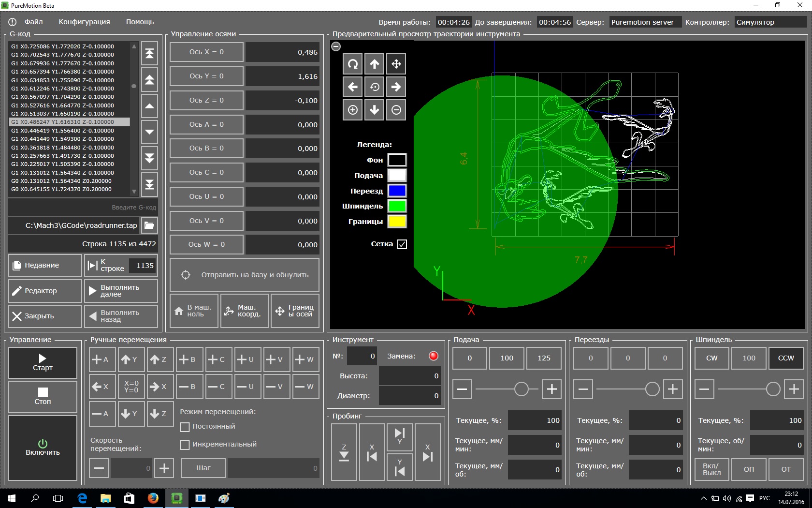This screenshot has height=508, width=812.
Task: Open G-code file with folder icon
Action: point(149,225)
